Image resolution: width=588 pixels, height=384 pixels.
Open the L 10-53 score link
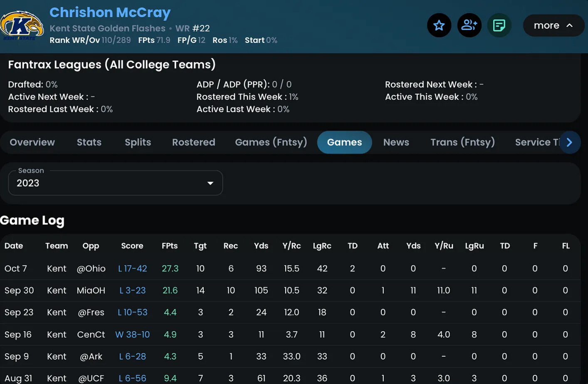click(x=133, y=312)
